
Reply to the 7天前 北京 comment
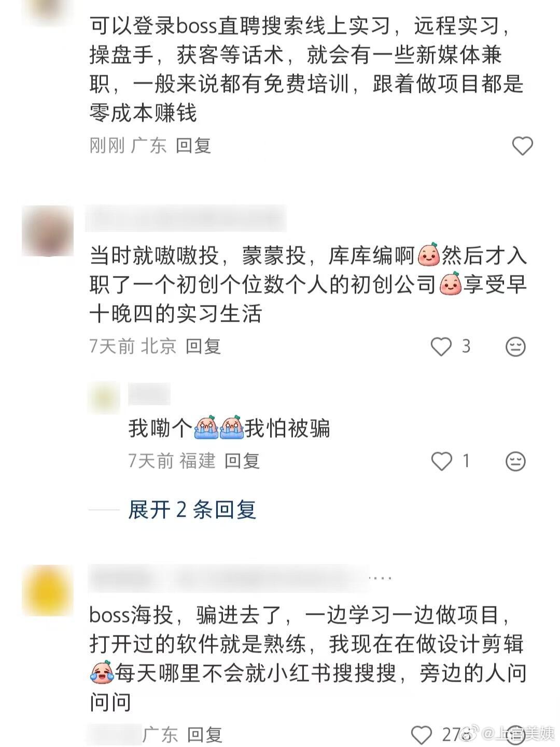tap(203, 346)
